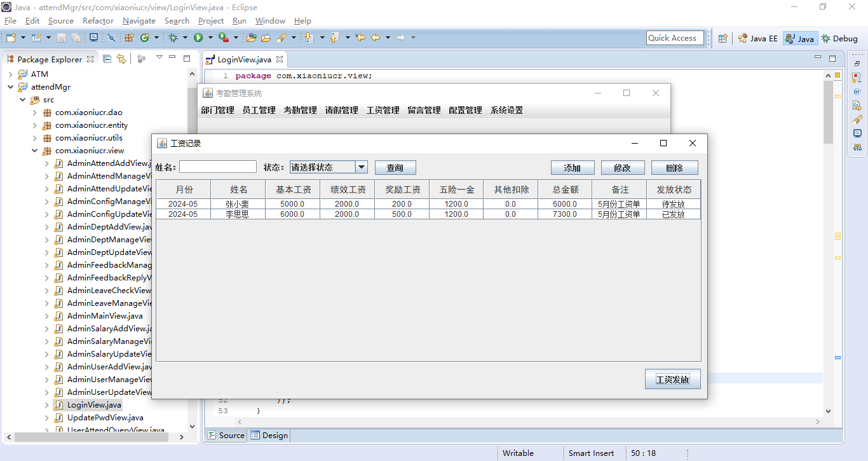The image size is (868, 461).
Task: Click the New Java Package icon
Action: [x=129, y=38]
